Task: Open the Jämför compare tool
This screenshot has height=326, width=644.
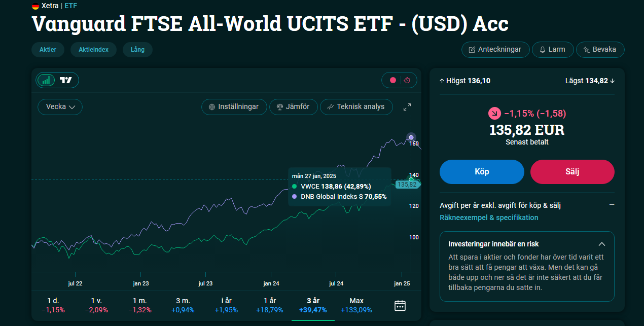Action: pos(293,107)
